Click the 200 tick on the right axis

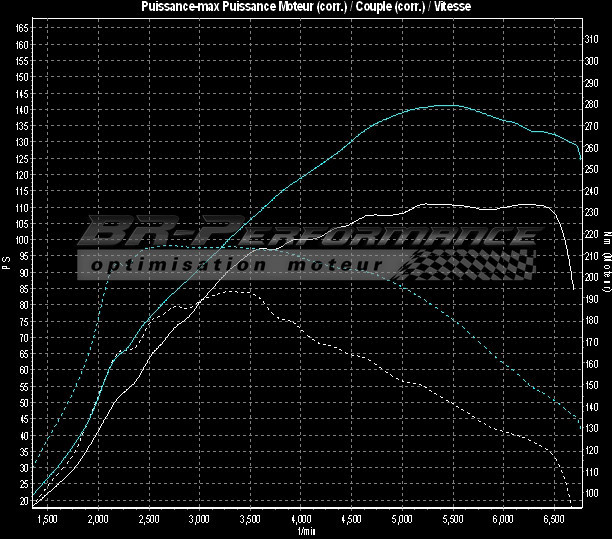(x=591, y=277)
